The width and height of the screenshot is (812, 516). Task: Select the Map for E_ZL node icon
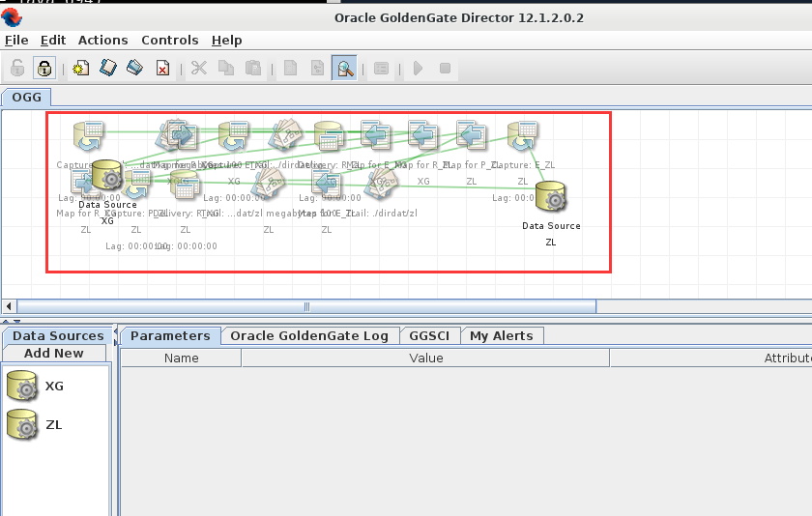click(x=327, y=184)
